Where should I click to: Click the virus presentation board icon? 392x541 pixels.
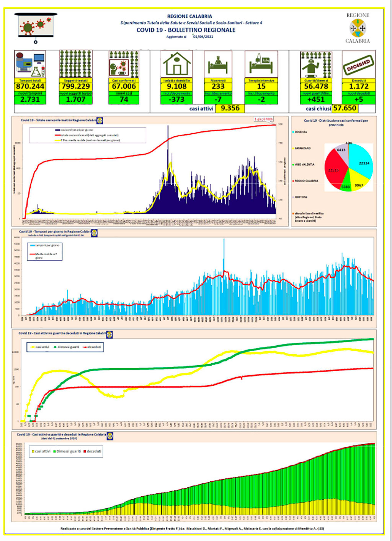(x=36, y=28)
